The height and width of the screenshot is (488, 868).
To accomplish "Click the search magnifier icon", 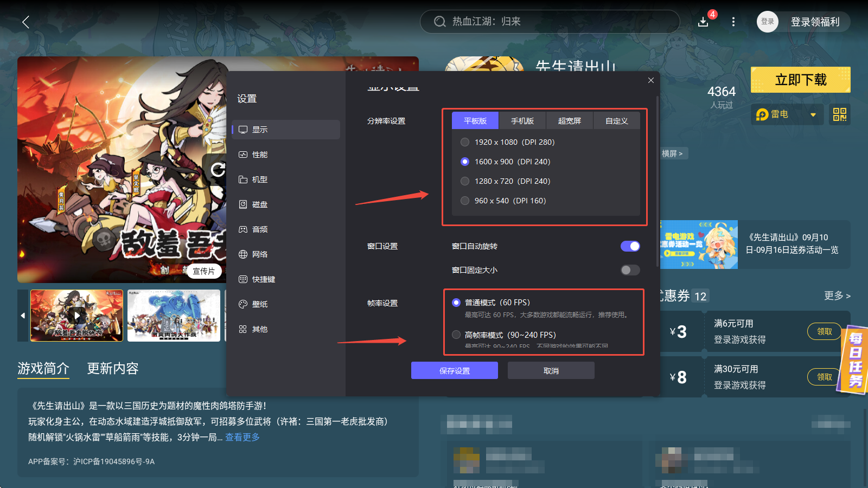I will click(x=439, y=22).
